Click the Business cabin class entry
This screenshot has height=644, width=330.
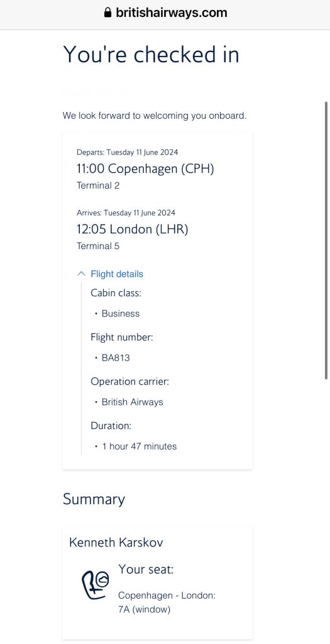click(x=121, y=313)
